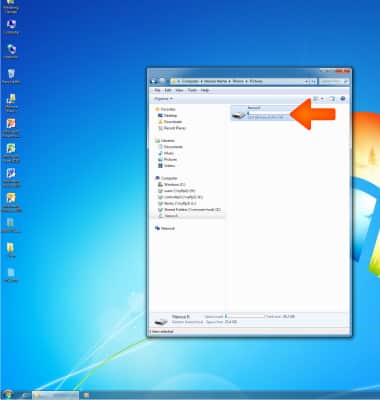The image size is (380, 400).
Task: Click the drive icon in the details pane
Action: tap(161, 322)
